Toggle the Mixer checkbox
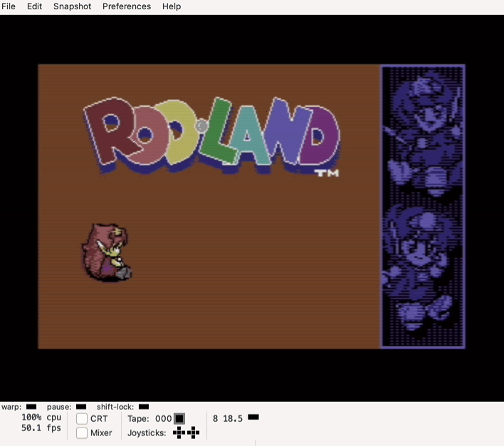The height and width of the screenshot is (446, 504). coord(82,432)
